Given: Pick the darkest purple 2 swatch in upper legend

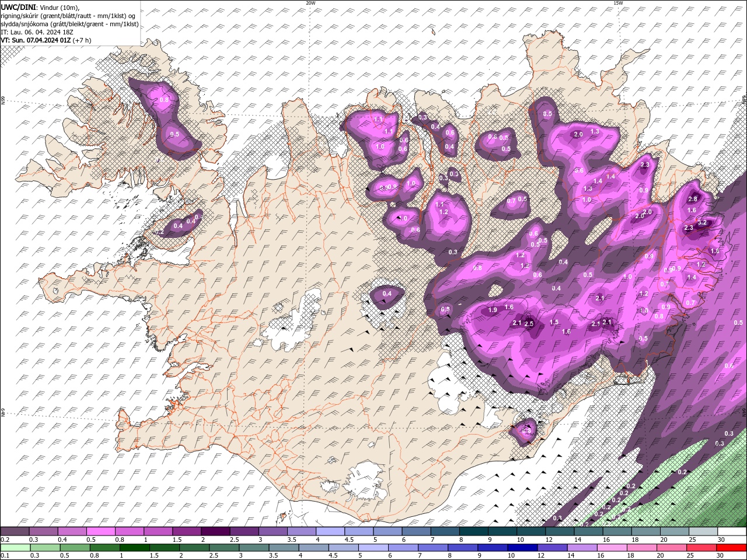Looking at the screenshot, I should (215, 531).
